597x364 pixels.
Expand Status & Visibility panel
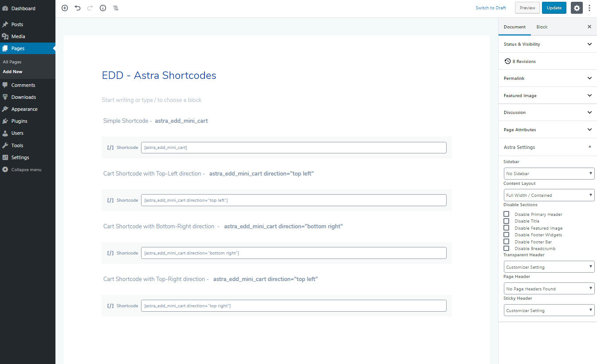click(x=548, y=44)
